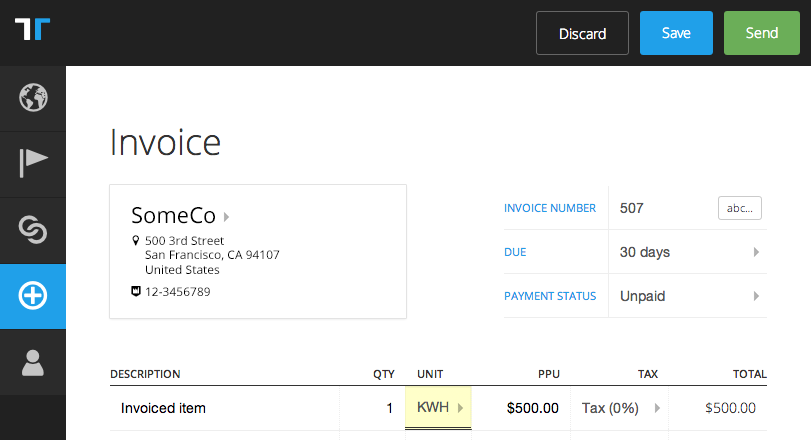
Task: Click the green Send button
Action: tap(761, 33)
